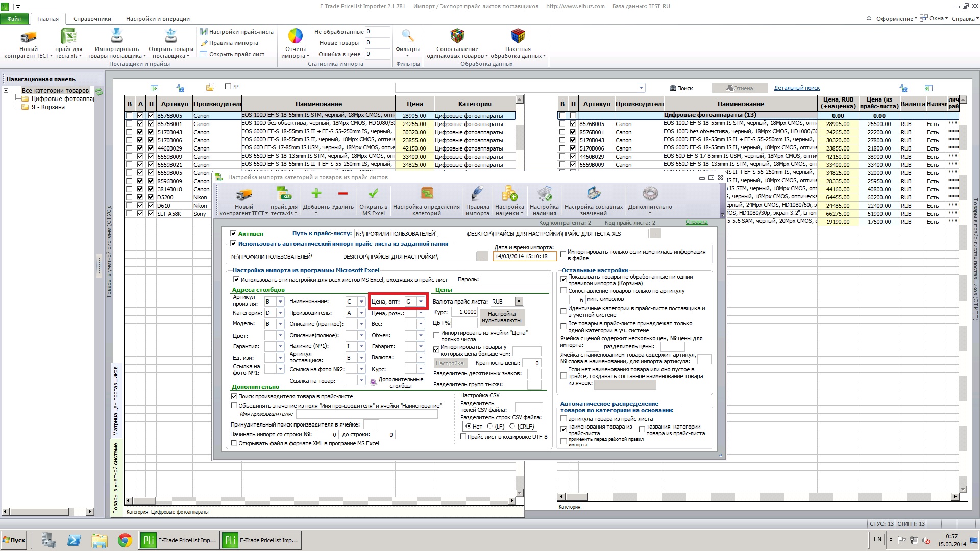Open the 'Файл' menu
The width and height of the screenshot is (980, 551).
pos(14,19)
